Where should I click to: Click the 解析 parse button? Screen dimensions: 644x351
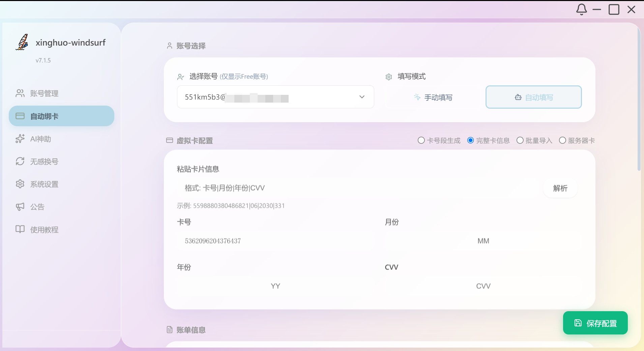pyautogui.click(x=560, y=188)
